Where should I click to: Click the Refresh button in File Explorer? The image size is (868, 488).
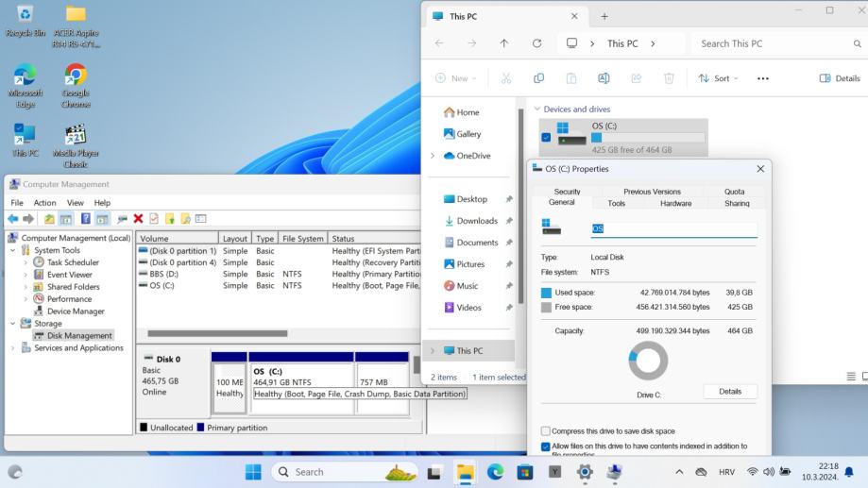[x=536, y=43]
